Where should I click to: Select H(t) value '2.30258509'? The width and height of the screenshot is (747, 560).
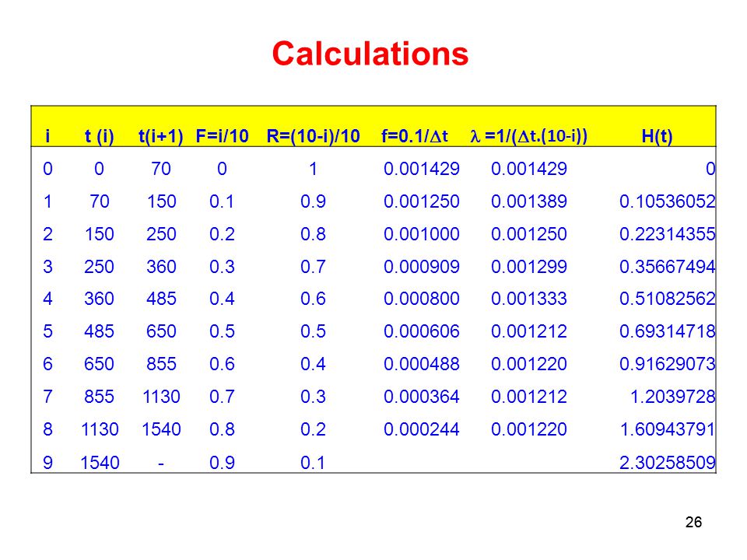tap(668, 462)
